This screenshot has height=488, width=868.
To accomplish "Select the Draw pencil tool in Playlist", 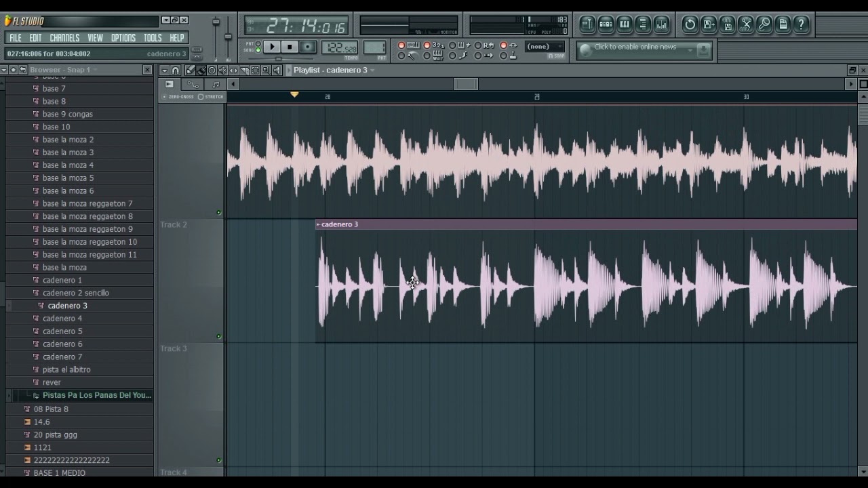I will (190, 70).
